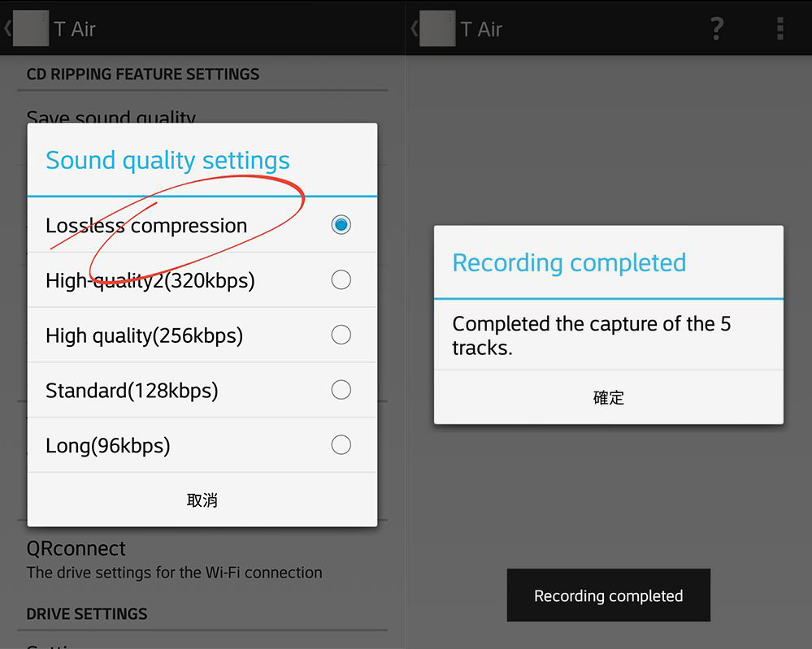
Task: Choose High-quality2(320kbps) sound quality
Action: (341, 280)
